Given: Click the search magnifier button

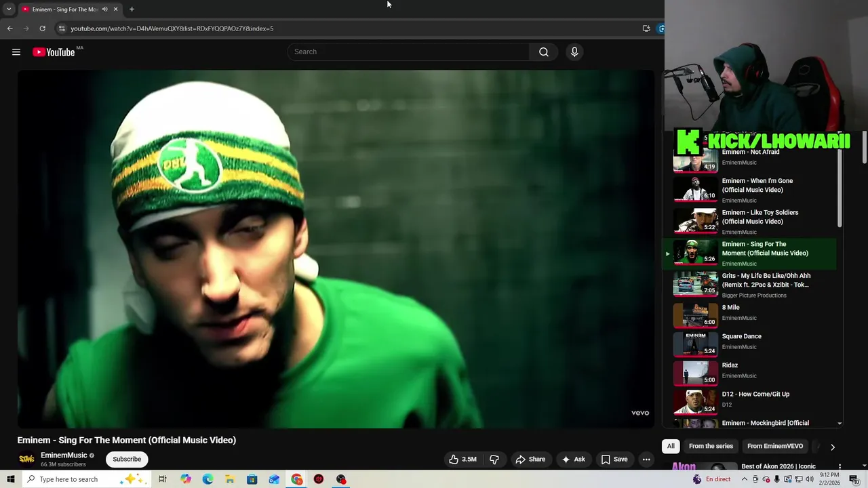Looking at the screenshot, I should [x=544, y=52].
